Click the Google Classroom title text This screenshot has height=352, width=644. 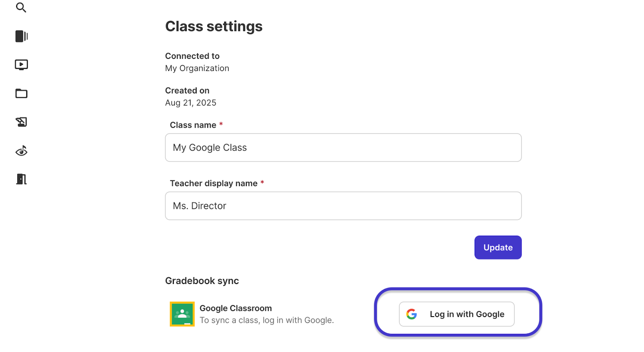coord(235,308)
